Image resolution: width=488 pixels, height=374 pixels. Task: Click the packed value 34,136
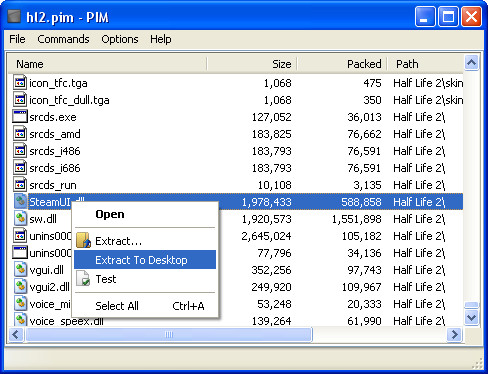click(364, 253)
